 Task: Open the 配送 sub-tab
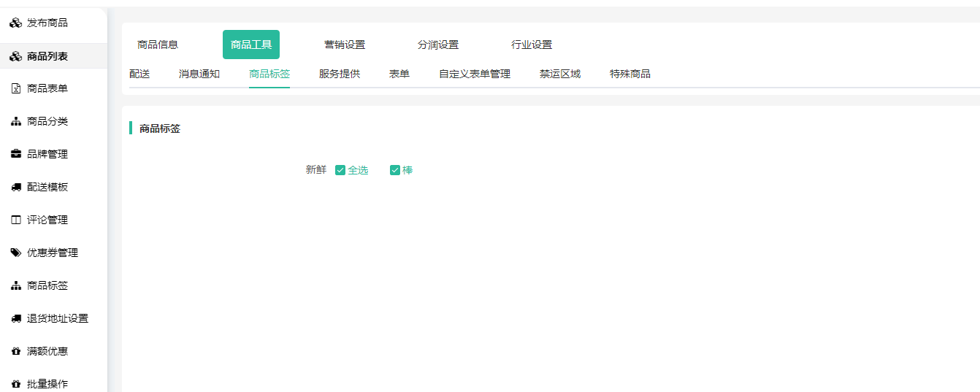click(139, 74)
